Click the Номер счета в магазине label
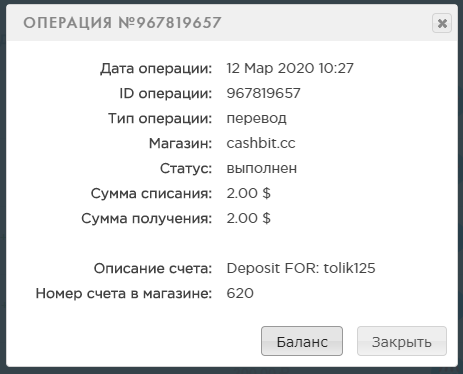This screenshot has width=463, height=374. click(124, 293)
